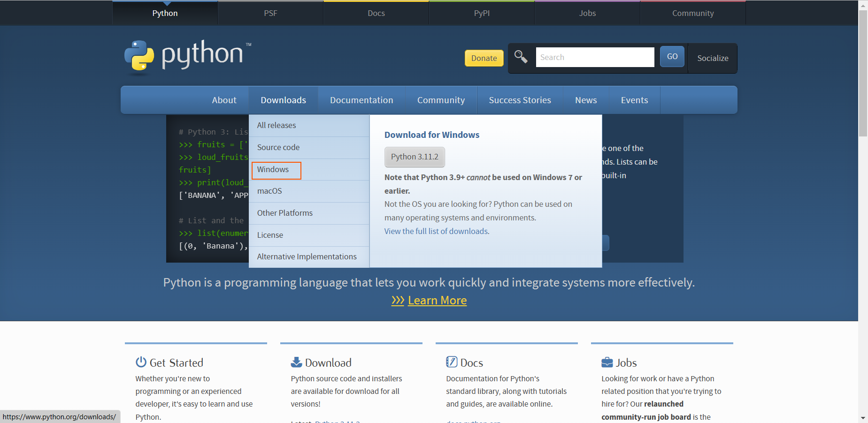Viewport: 868px width, 423px height.
Task: Open the Socialize dropdown
Action: 713,58
